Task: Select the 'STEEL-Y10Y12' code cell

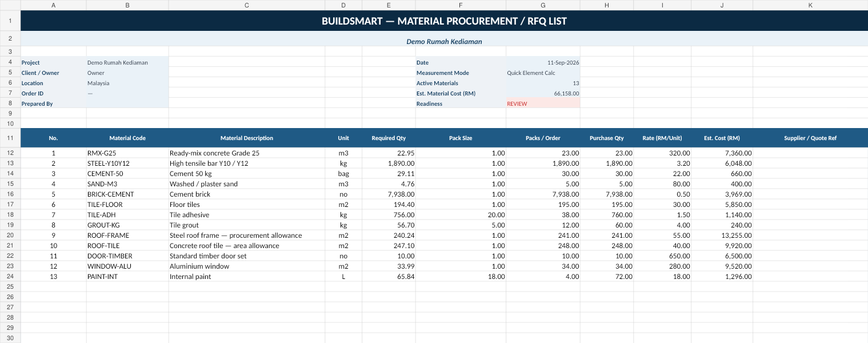Action: pos(127,163)
